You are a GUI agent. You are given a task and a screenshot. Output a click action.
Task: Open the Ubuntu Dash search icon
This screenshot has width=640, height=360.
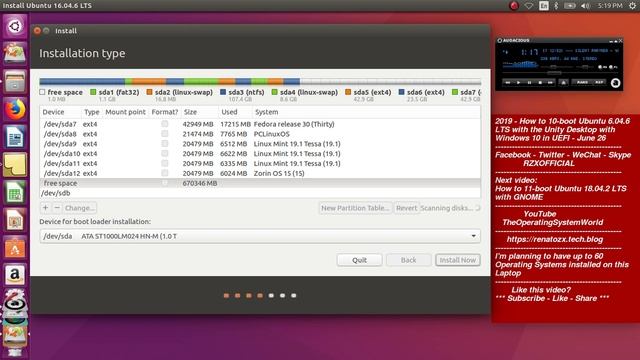[x=15, y=27]
